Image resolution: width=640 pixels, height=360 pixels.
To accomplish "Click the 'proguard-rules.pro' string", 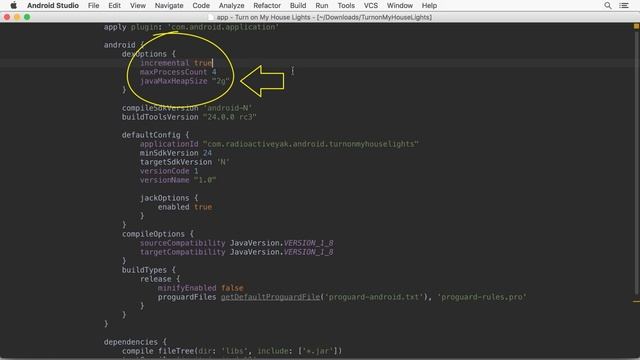I will click(482, 297).
